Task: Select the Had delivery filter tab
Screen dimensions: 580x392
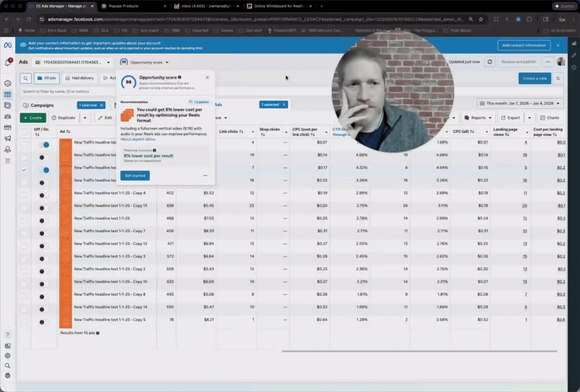Action: pyautogui.click(x=79, y=78)
